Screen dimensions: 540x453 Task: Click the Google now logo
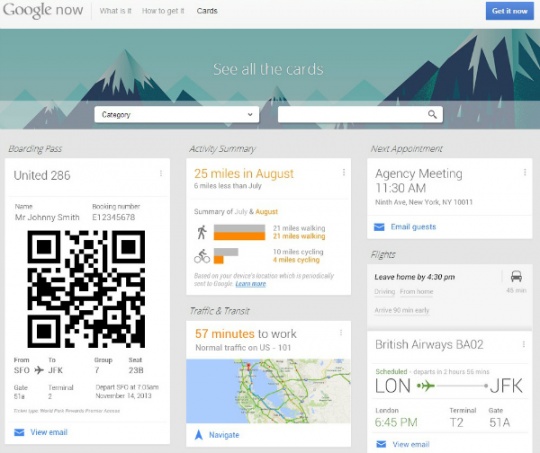[43, 10]
